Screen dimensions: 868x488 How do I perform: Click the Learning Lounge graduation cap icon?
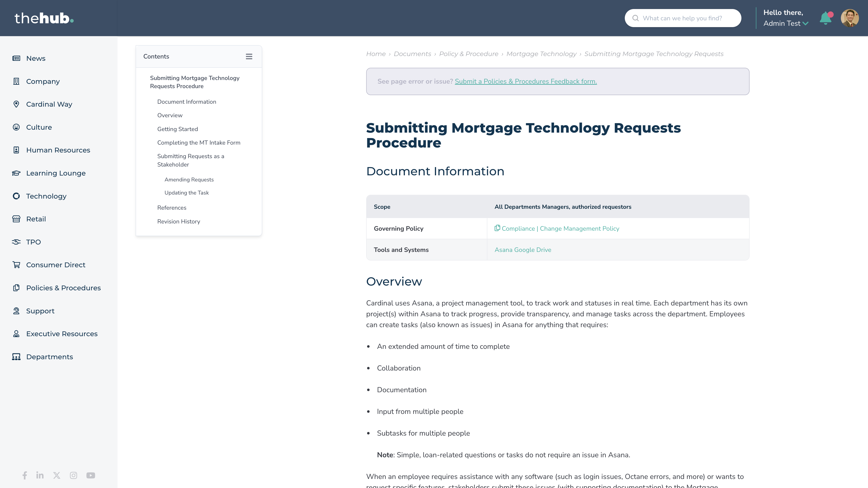16,173
